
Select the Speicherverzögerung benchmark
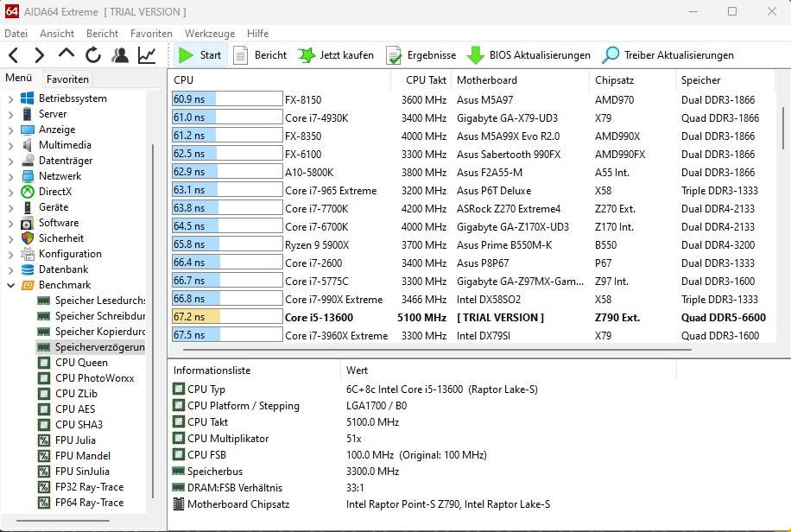click(92, 347)
